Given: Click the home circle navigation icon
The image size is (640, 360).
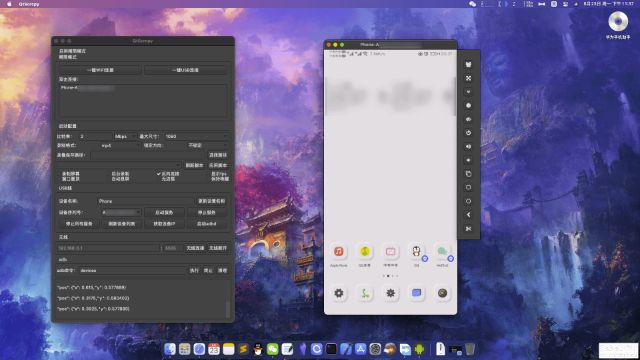Looking at the screenshot, I should point(468,201).
